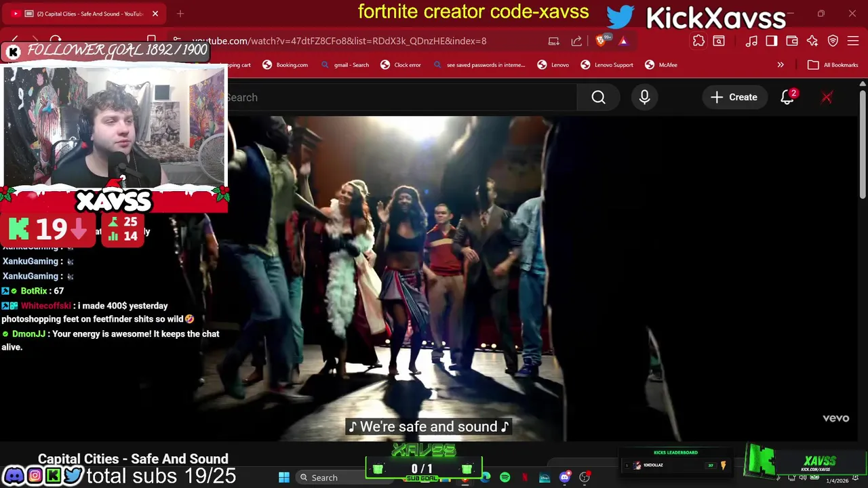
Task: Open OBS Studio from the taskbar
Action: (584, 478)
